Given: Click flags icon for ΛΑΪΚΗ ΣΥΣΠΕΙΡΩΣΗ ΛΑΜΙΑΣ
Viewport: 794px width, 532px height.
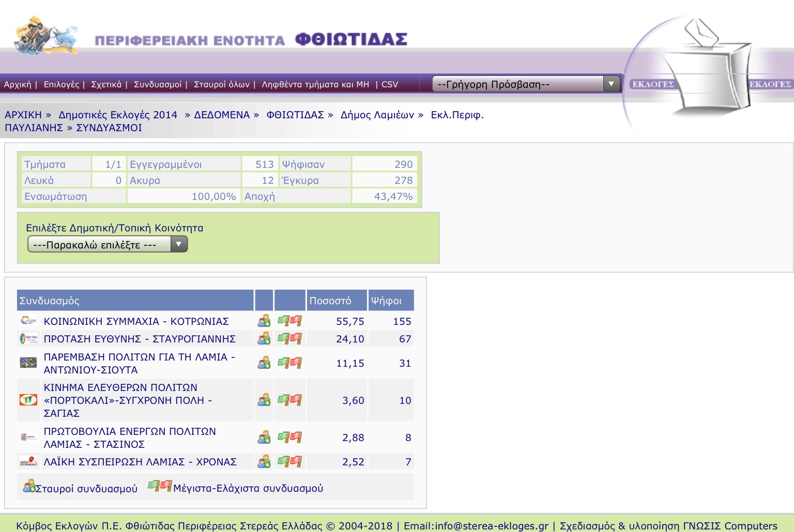Looking at the screenshot, I should click(x=289, y=461).
